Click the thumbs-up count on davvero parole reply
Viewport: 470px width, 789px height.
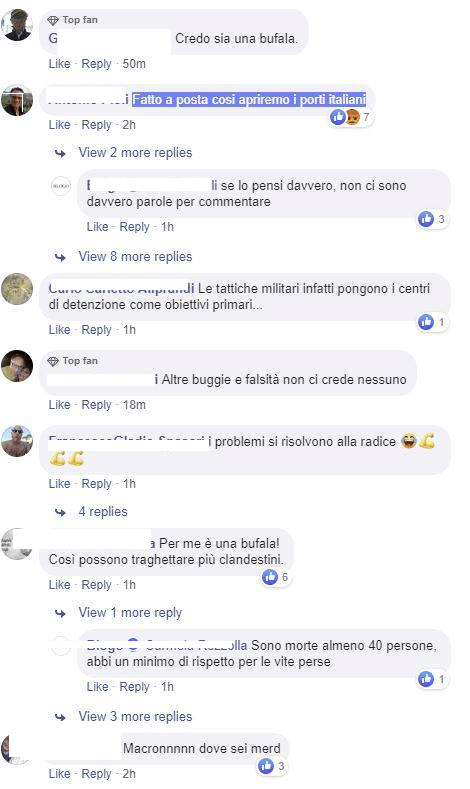pyautogui.click(x=433, y=219)
